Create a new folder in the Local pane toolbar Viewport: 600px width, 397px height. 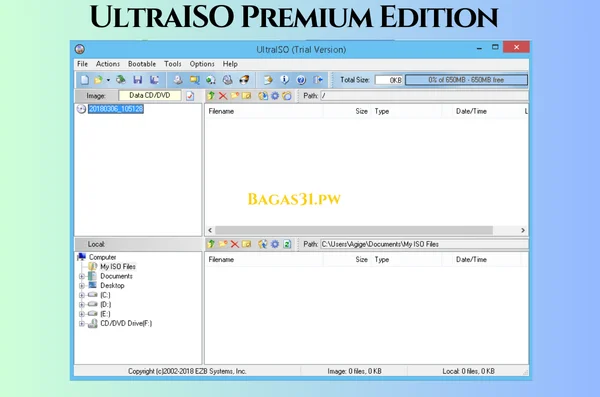click(x=223, y=244)
